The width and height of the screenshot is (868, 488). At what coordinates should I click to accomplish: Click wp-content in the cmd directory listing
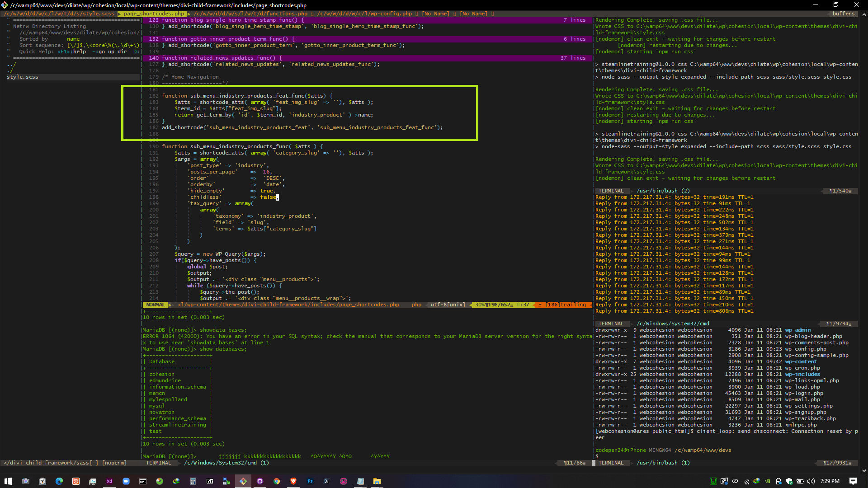pyautogui.click(x=801, y=361)
